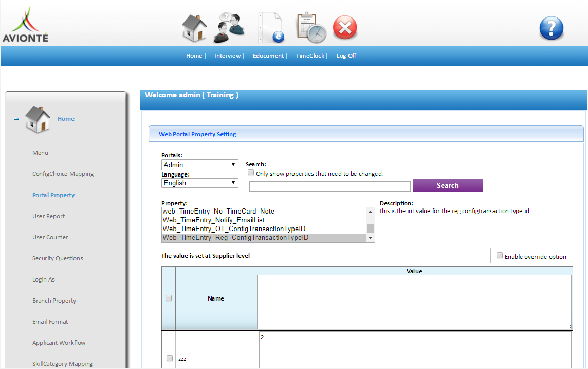
Task: Open ConfigChoice Mapping in sidebar
Action: coord(63,174)
